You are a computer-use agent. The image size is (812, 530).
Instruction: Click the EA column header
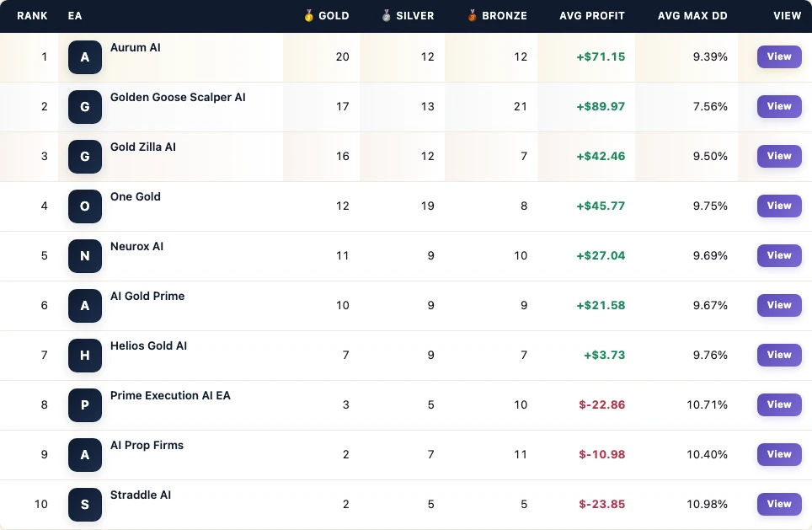click(75, 16)
